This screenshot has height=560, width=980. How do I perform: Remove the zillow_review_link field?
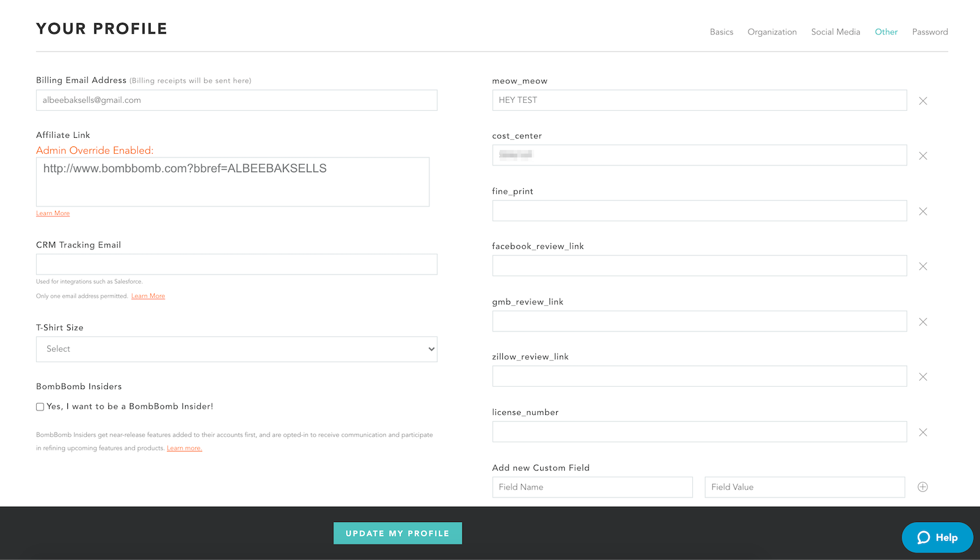coord(923,377)
